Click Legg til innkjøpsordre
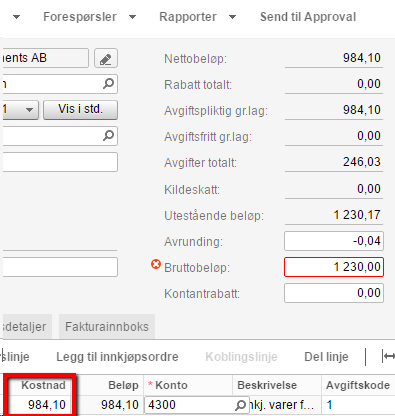The image size is (395, 416). [x=117, y=357]
